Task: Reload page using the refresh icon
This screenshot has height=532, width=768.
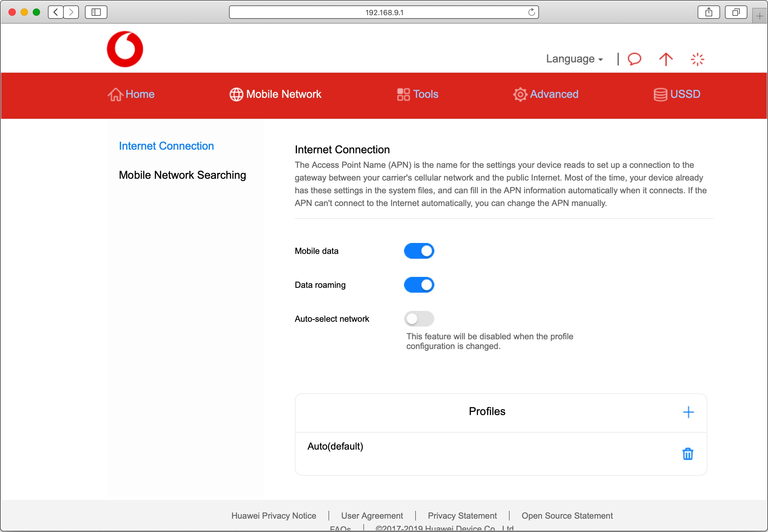Action: click(531, 12)
